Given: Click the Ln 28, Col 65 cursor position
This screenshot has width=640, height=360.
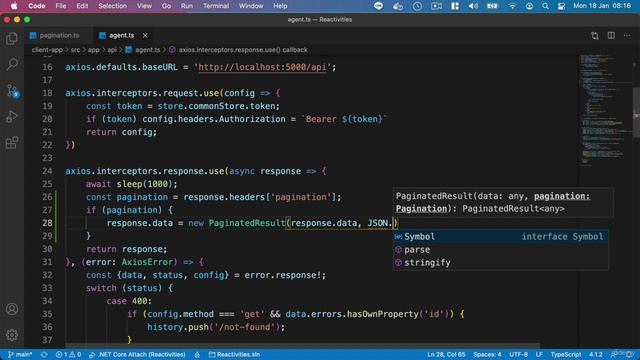Looking at the screenshot, I should tap(446, 354).
